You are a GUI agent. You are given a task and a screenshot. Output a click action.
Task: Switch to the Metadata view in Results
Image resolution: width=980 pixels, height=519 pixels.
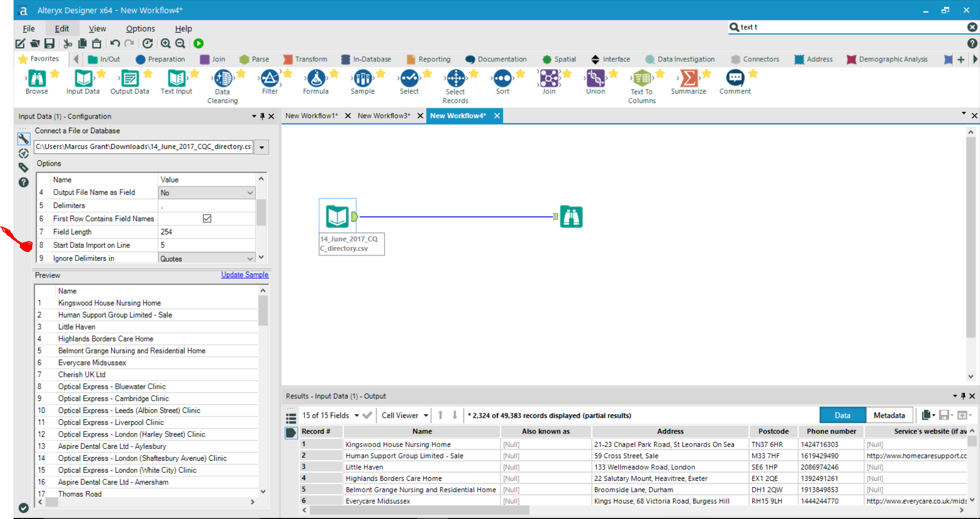[x=889, y=415]
